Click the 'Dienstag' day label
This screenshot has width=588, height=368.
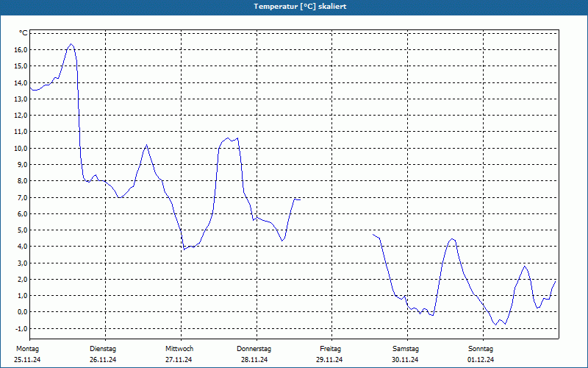tap(103, 349)
